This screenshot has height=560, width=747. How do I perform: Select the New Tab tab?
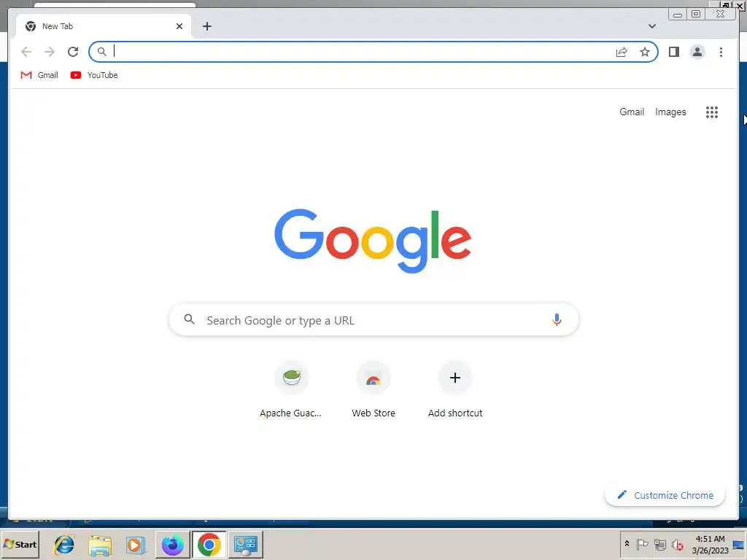coord(104,26)
